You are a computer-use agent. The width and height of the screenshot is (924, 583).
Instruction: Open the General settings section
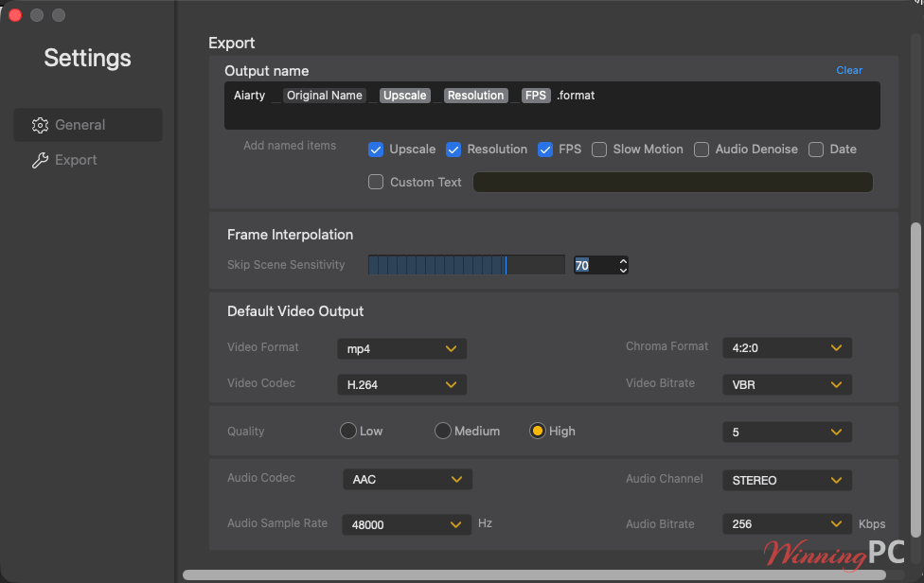point(88,125)
